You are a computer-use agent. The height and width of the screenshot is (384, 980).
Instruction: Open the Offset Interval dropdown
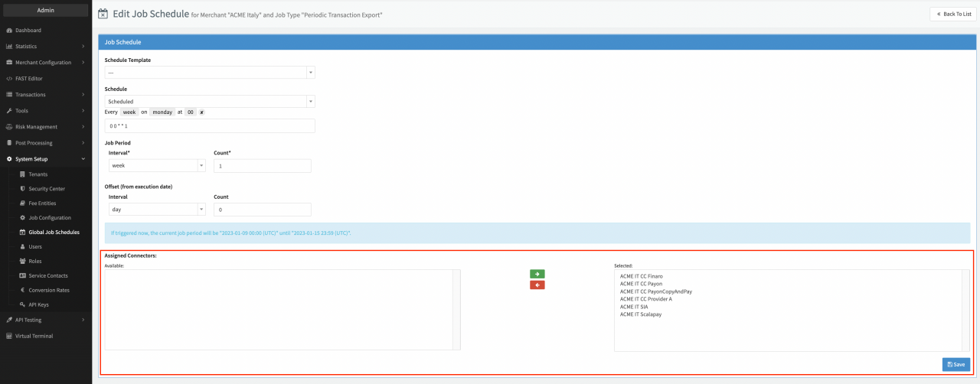click(157, 209)
